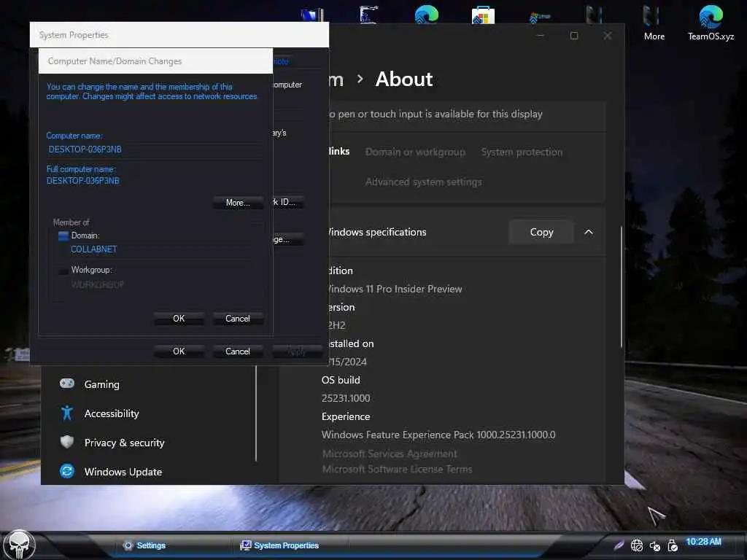Select the Workgroup radio button
747x560 pixels.
click(x=63, y=271)
